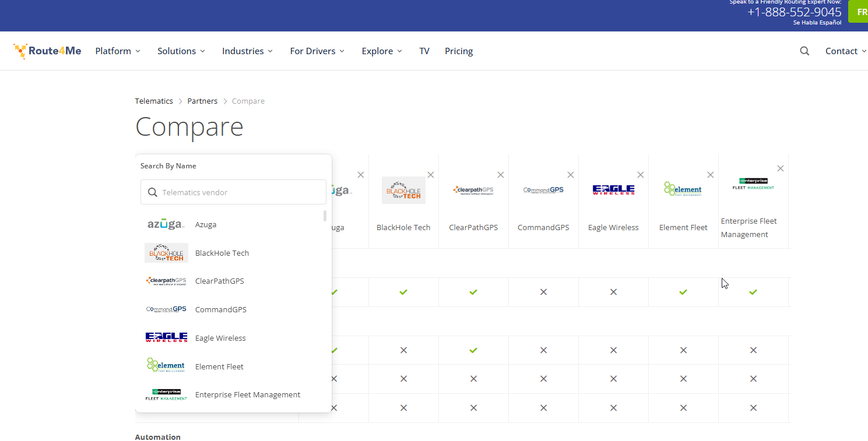Remove Enterprise Fleet Management column with its X

tap(781, 168)
